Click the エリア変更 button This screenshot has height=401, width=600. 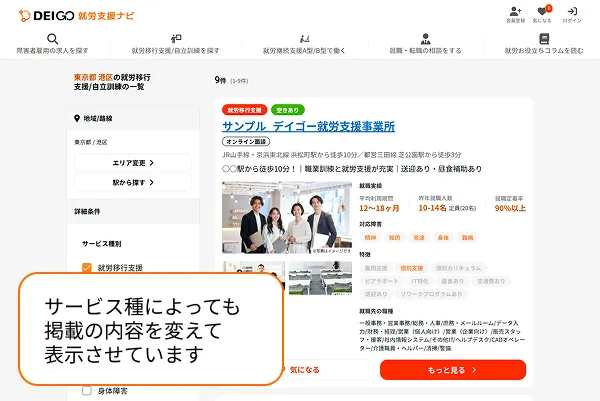[x=133, y=163]
